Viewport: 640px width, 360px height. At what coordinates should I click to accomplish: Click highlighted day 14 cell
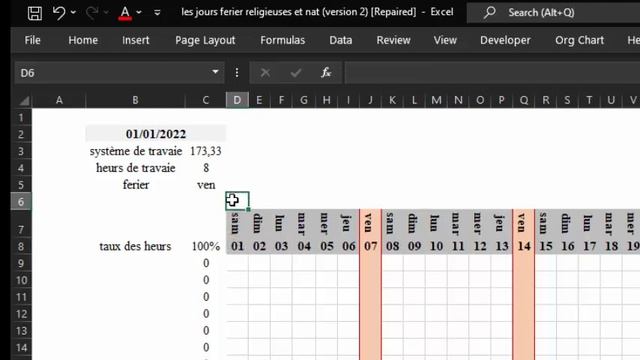coord(524,246)
